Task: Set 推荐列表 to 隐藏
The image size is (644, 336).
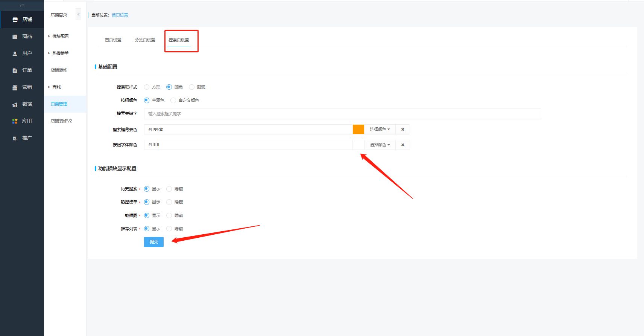Action: click(169, 229)
